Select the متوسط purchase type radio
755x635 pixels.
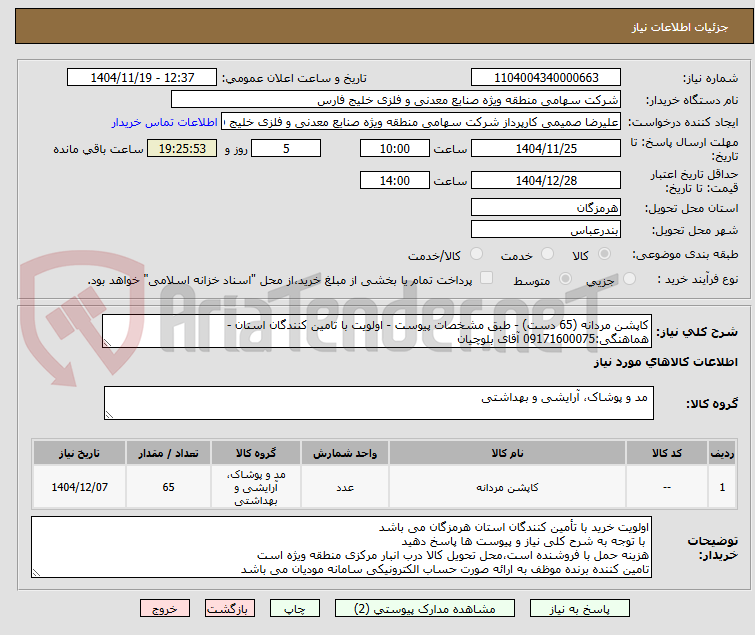[x=565, y=279]
